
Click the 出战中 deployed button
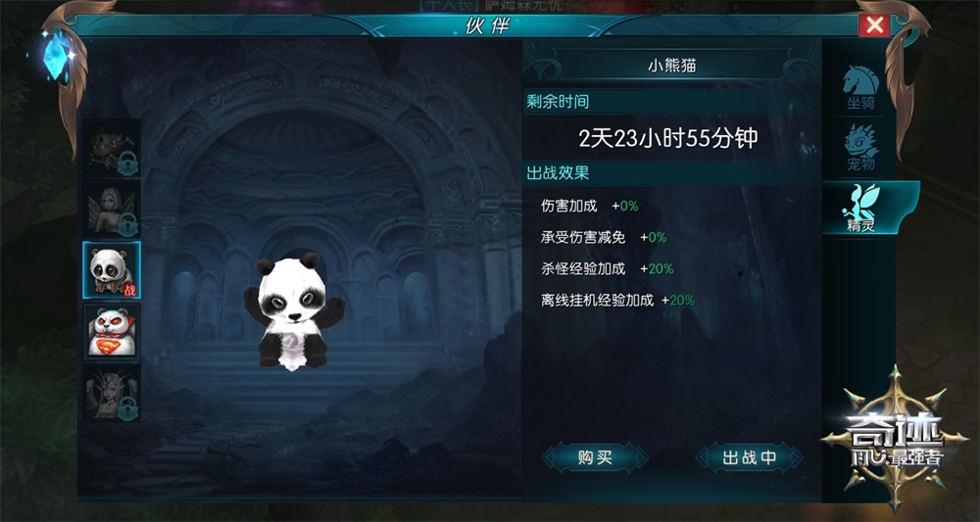(x=750, y=457)
